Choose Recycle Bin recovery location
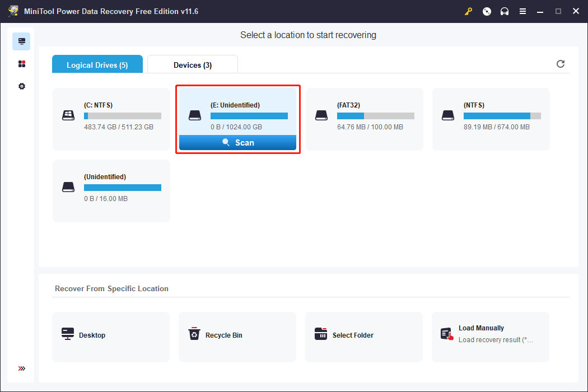This screenshot has height=392, width=588. (237, 337)
